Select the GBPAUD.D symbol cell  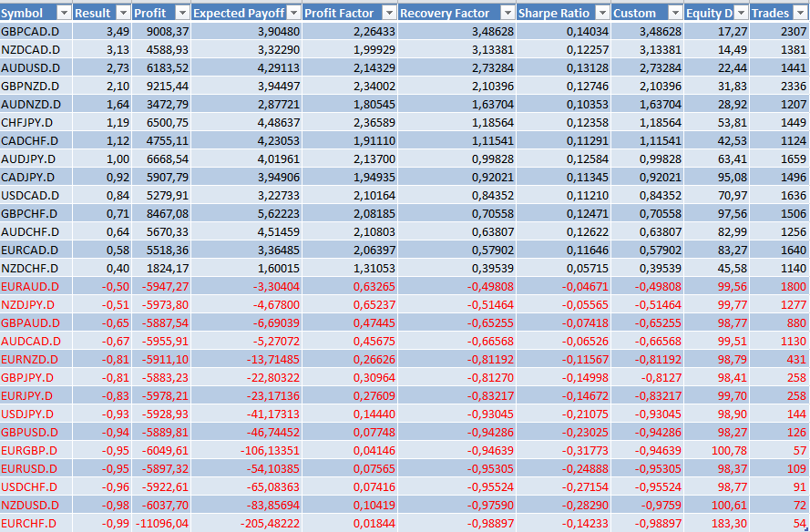[x=36, y=322]
